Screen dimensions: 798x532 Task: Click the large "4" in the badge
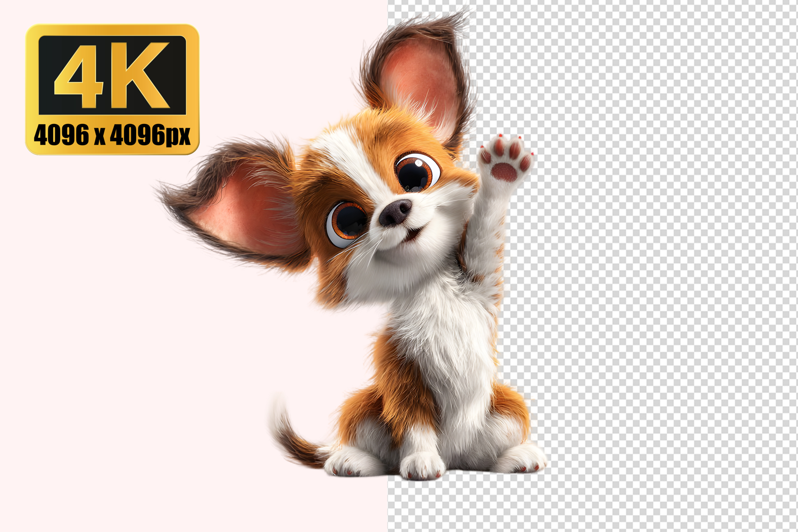point(80,76)
